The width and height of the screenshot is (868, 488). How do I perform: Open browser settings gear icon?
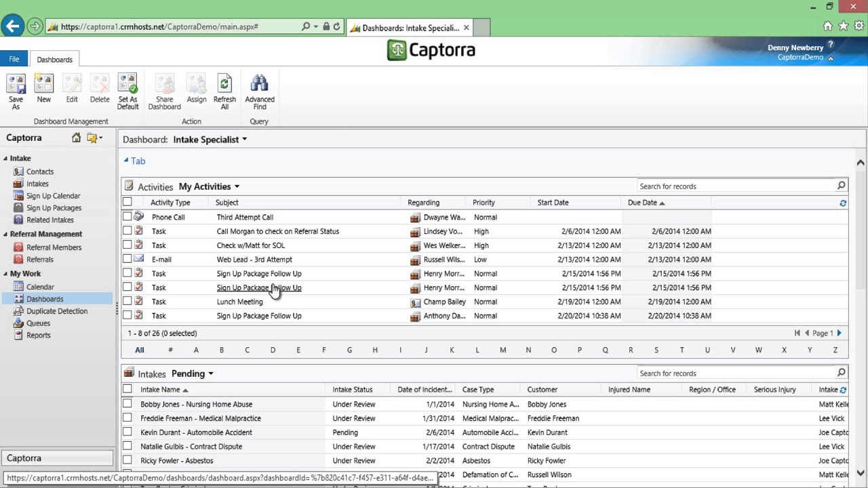point(859,26)
